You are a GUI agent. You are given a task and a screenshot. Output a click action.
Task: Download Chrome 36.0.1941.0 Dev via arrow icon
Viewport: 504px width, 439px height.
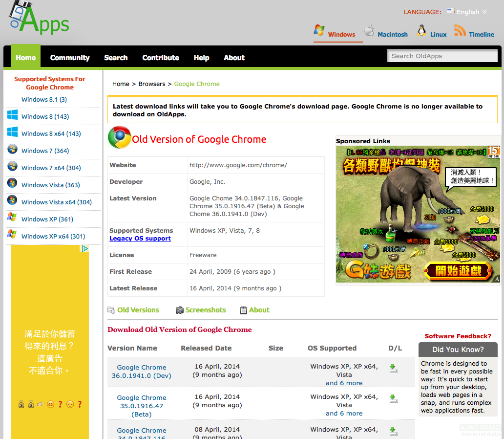[394, 369]
